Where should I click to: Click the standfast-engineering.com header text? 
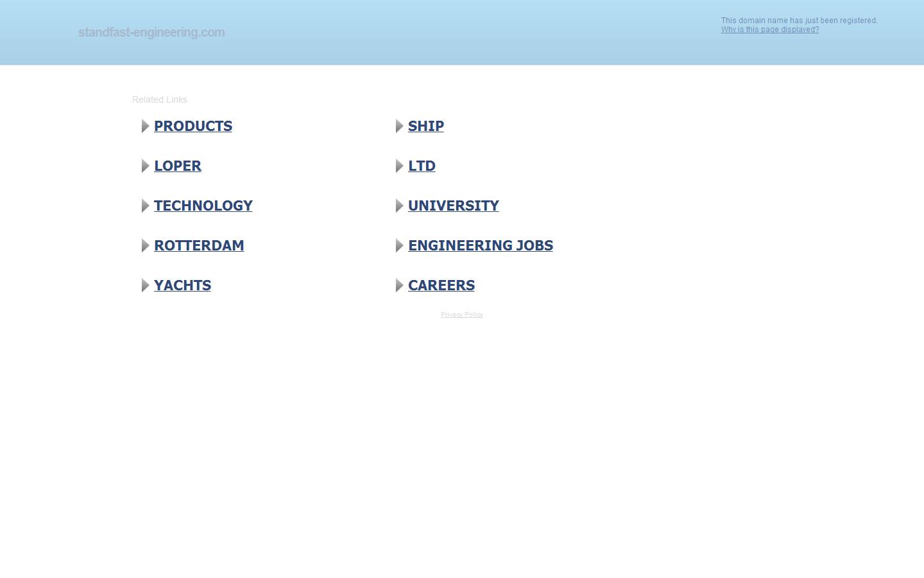tap(151, 32)
